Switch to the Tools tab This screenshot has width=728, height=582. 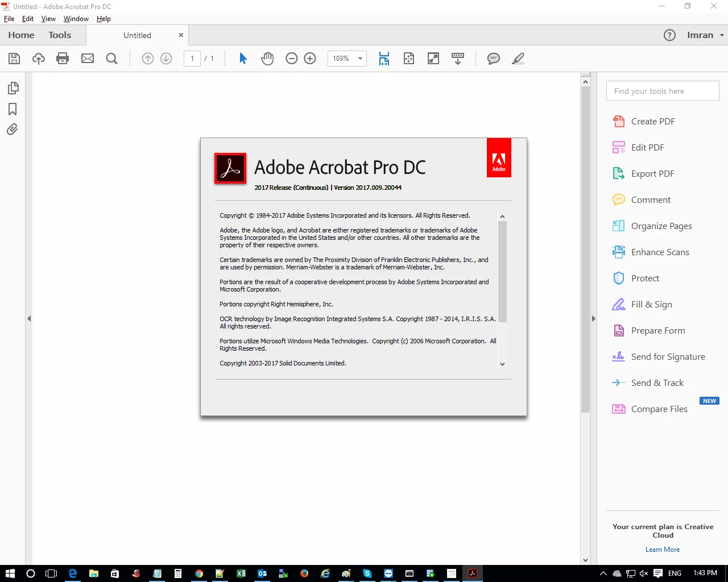point(60,35)
